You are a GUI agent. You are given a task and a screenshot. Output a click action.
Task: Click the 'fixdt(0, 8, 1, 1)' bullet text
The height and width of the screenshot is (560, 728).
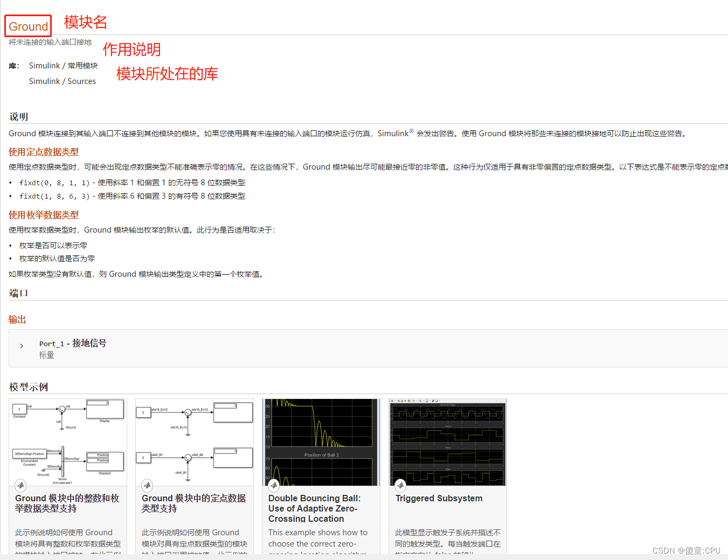tap(132, 183)
